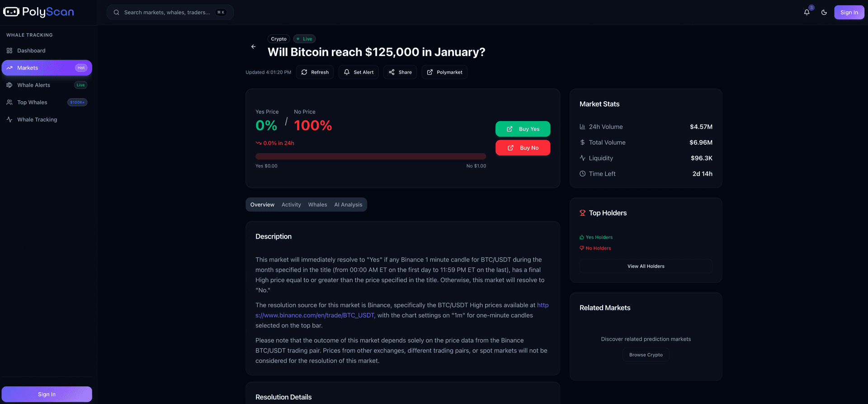Toggle dark mode moon icon
The image size is (868, 404).
coord(824,12)
